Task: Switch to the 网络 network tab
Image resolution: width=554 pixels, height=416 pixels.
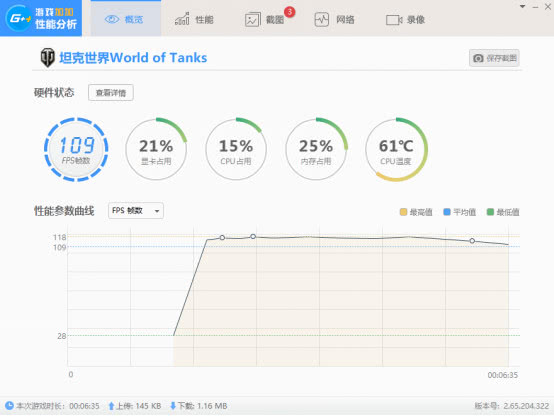Action: pos(335,19)
